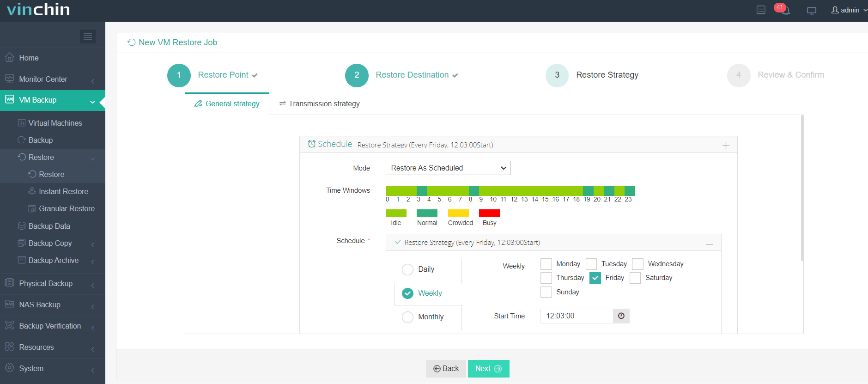Open the Mode dropdown Restore As Scheduled

coord(448,168)
